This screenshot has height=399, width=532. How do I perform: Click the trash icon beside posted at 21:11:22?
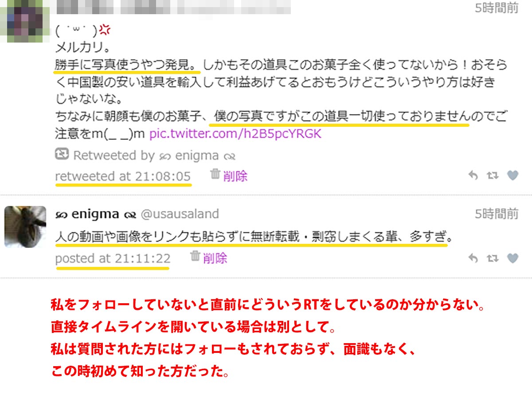(195, 256)
